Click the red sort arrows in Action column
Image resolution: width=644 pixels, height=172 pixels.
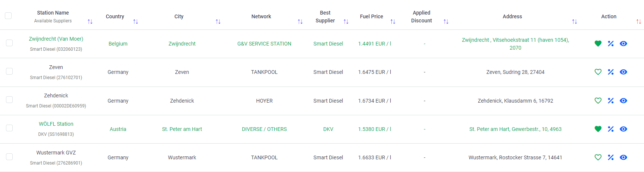tap(638, 22)
